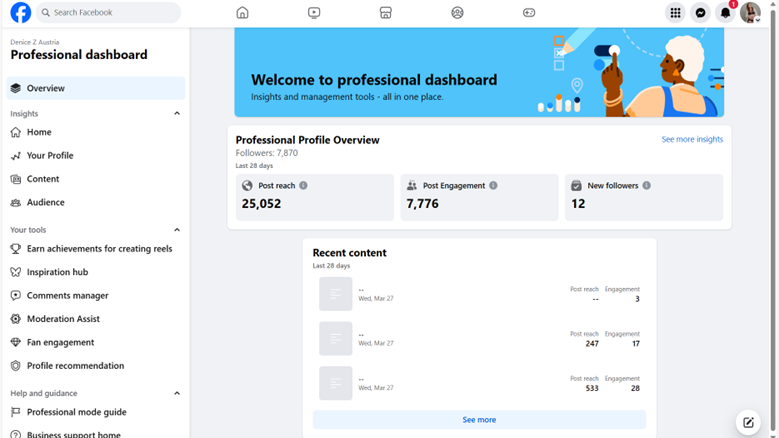This screenshot has height=438, width=779.
Task: Click the Followers: 7,870 text
Action: coord(267,153)
